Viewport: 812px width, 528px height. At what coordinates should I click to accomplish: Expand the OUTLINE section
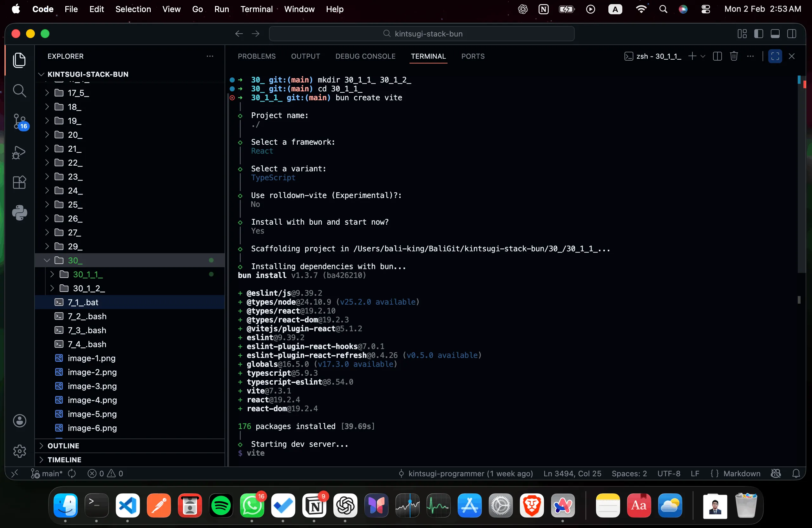pos(63,446)
